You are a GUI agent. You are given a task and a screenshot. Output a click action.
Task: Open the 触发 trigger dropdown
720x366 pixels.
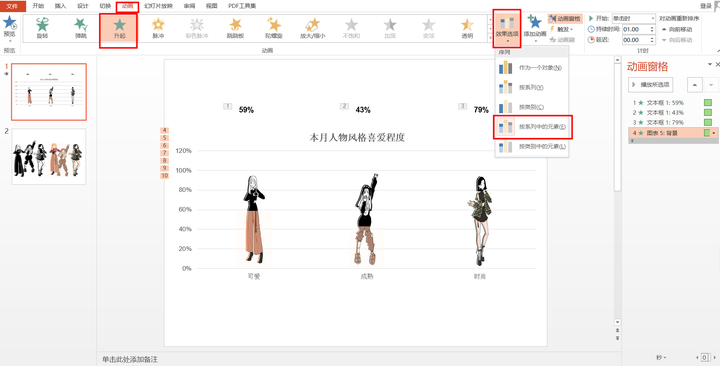pyautogui.click(x=561, y=29)
